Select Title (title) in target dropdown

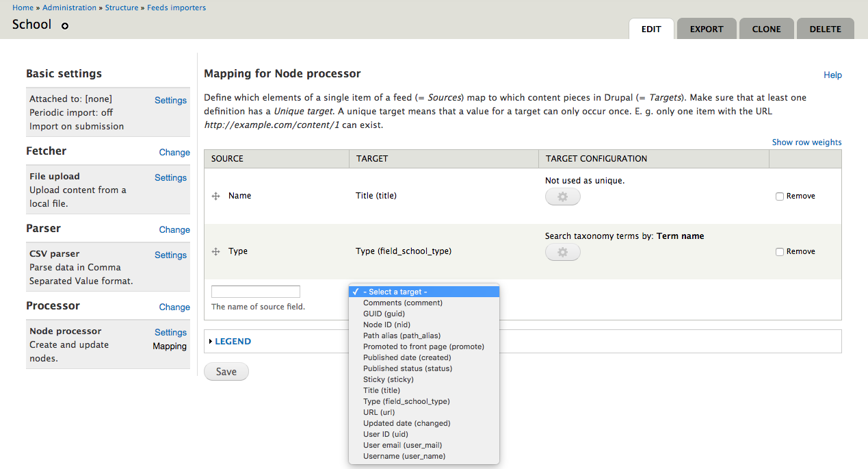[424, 390]
